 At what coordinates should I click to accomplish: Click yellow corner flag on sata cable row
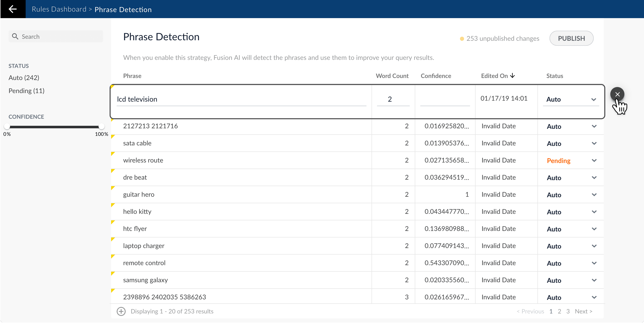pos(113,137)
